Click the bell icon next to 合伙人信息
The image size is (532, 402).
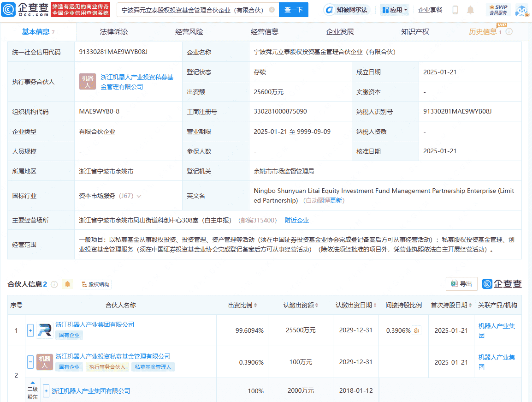tap(67, 284)
